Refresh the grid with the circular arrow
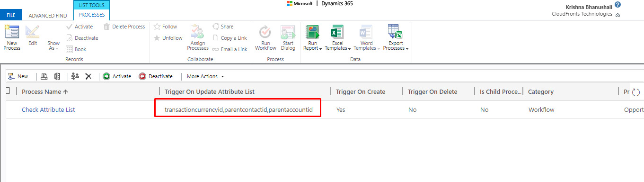 (x=636, y=92)
